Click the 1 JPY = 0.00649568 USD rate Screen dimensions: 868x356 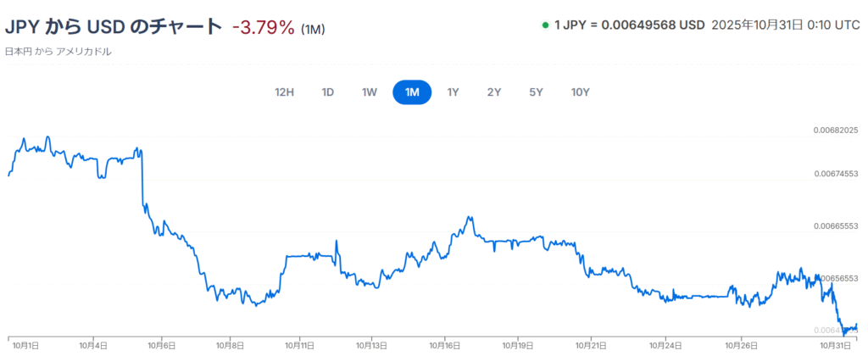tap(630, 25)
